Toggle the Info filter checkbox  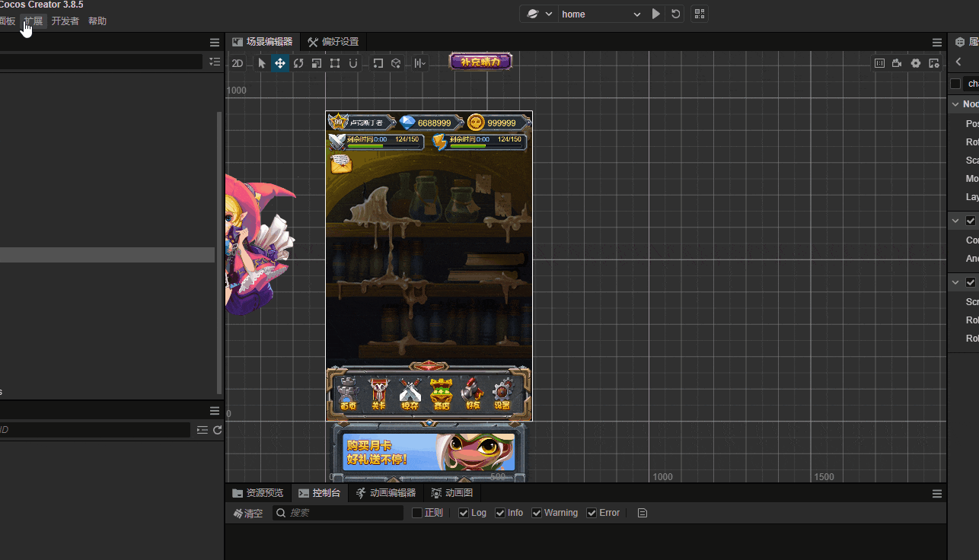click(x=500, y=513)
